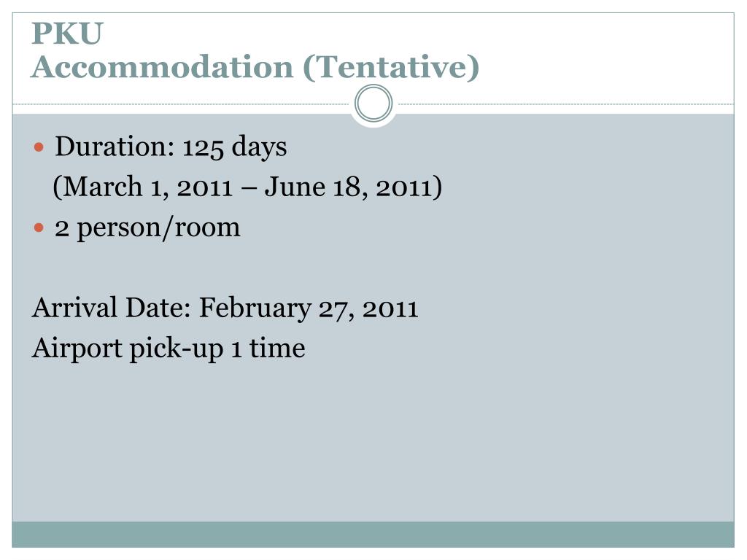Screen dimensions: 747x560
Task: Click the number 125 in Duration
Action: pyautogui.click(x=203, y=147)
